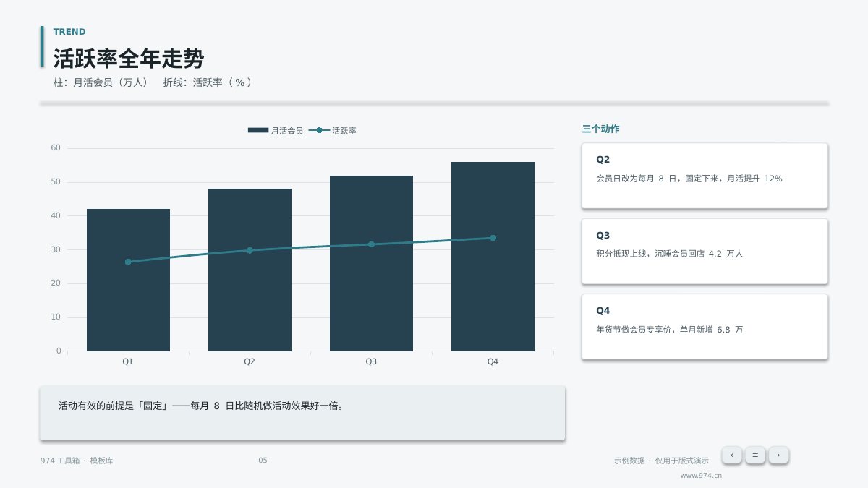The width and height of the screenshot is (868, 488).
Task: Click the Q3 point on 活跃率 line
Action: [371, 244]
